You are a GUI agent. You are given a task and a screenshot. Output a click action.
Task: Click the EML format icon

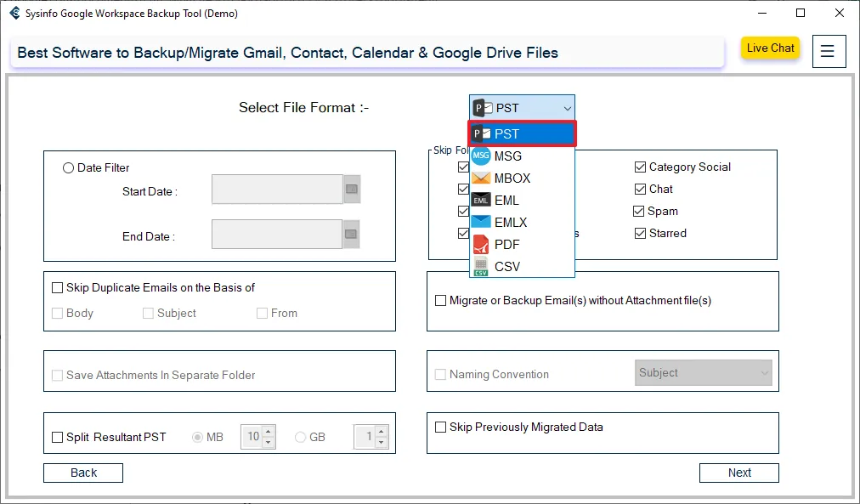click(x=481, y=201)
